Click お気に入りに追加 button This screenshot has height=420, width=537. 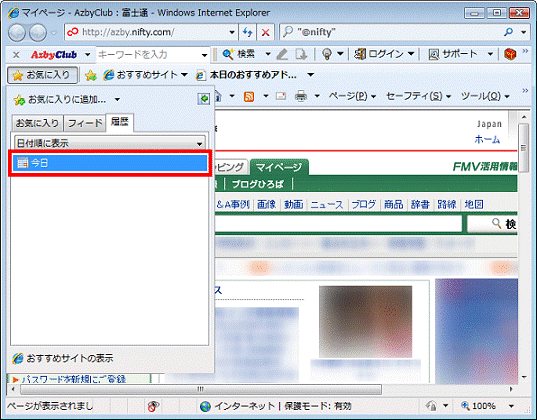[60, 99]
